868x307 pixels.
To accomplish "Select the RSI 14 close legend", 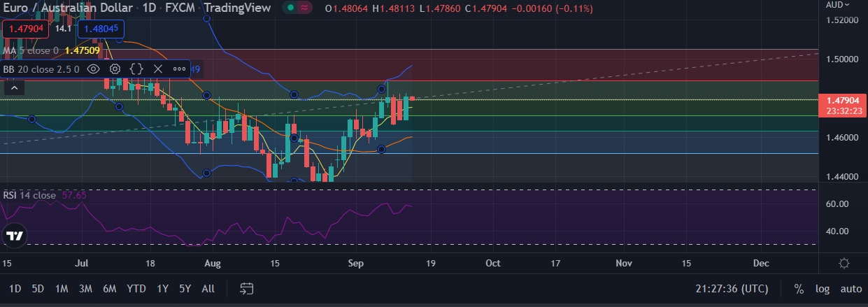I will pos(29,195).
